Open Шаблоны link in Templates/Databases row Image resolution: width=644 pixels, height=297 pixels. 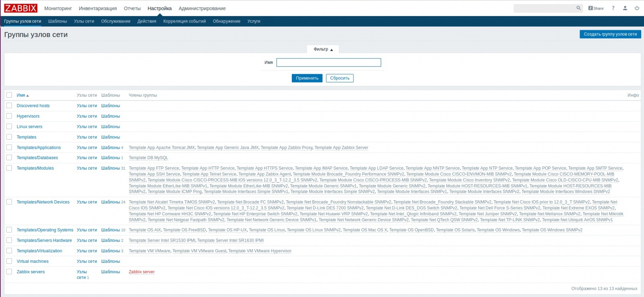click(x=111, y=158)
